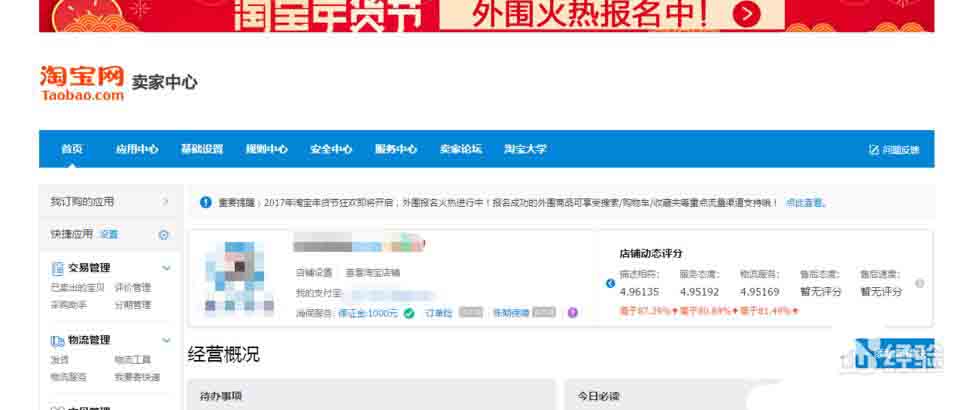Open 我要寄快递 in the sidebar
The image size is (955, 410).
click(x=138, y=378)
